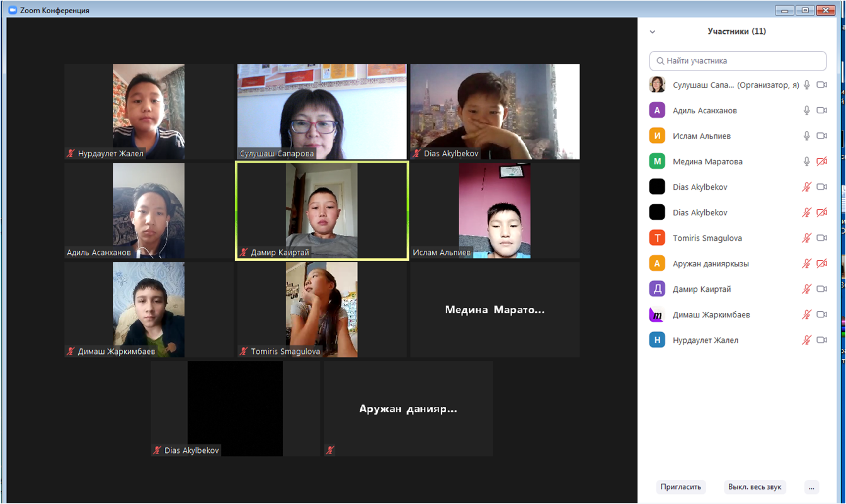Click microphone icon next to Адиль Асанханов
846x504 pixels.
806,110
